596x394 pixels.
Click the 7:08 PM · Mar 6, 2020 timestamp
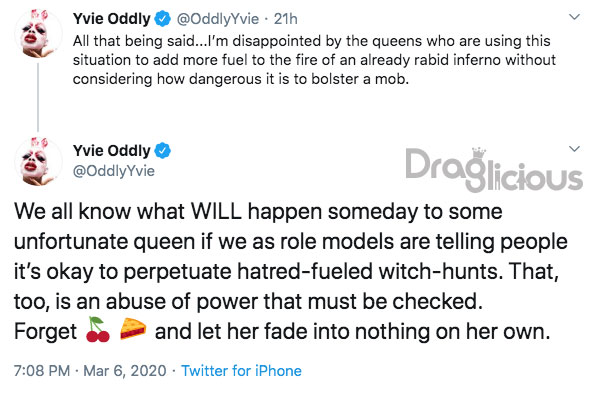[x=90, y=371]
